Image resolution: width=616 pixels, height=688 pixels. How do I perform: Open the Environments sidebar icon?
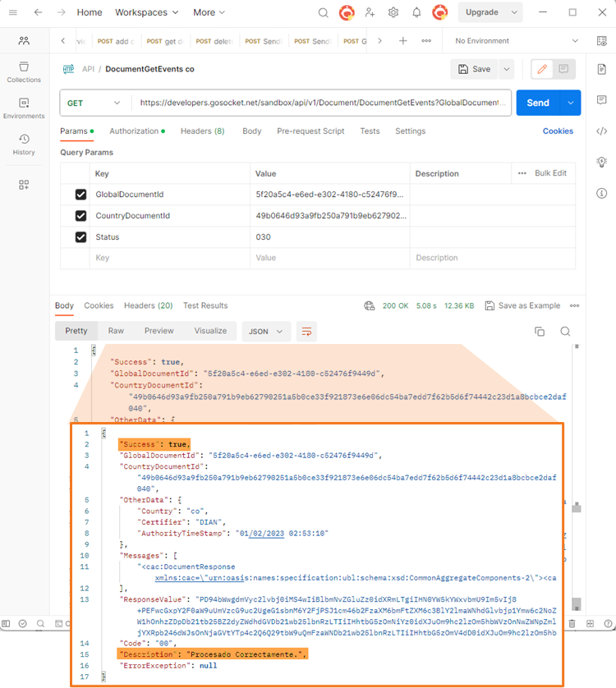[24, 108]
